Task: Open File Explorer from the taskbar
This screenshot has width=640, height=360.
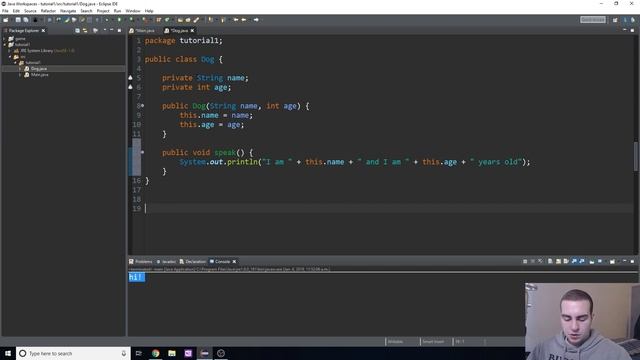Action: click(172, 353)
